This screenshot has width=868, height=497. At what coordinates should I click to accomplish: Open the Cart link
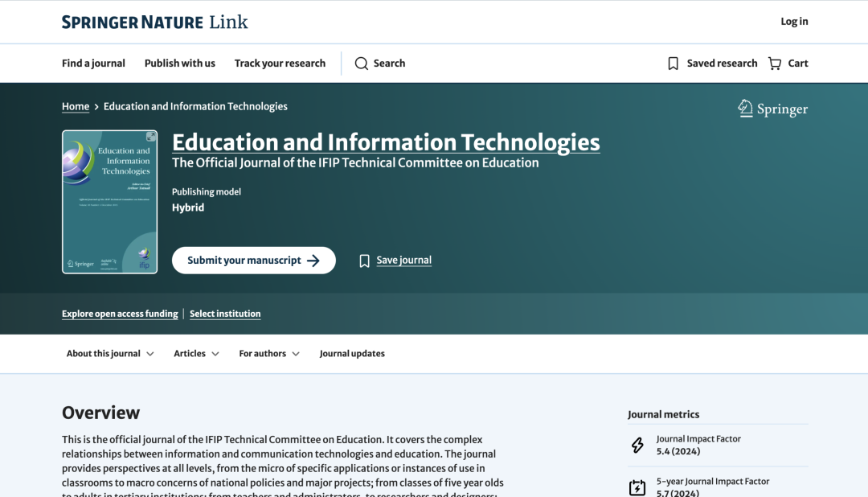coord(788,64)
